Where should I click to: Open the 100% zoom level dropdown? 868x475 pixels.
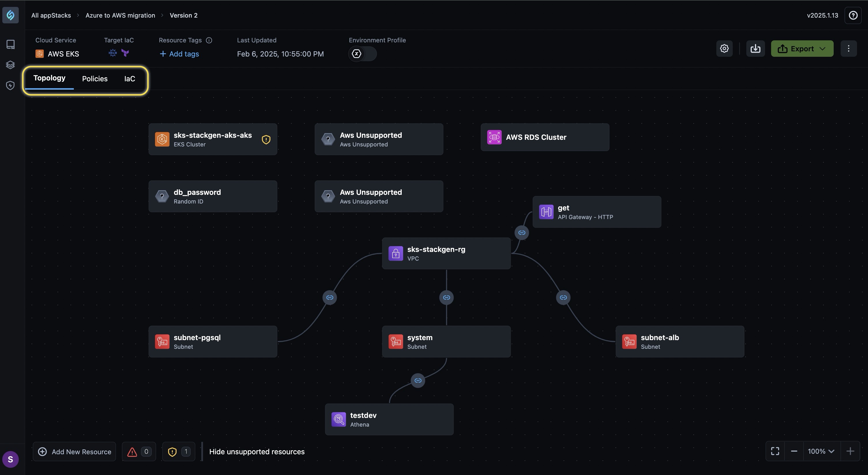tap(821, 451)
